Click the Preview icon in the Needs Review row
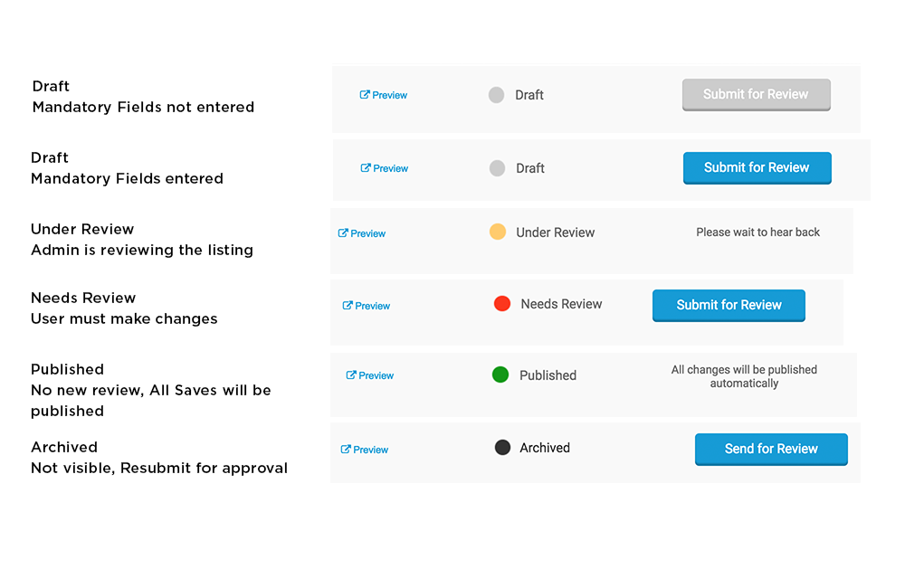This screenshot has height=588, width=905. pos(348,305)
